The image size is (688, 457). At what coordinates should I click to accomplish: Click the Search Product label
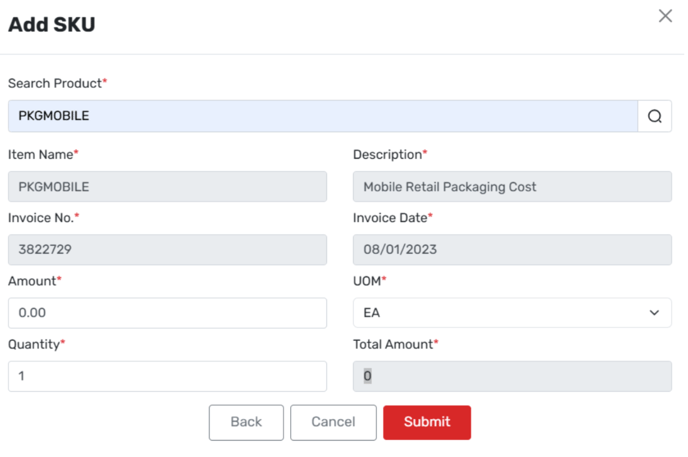click(55, 83)
